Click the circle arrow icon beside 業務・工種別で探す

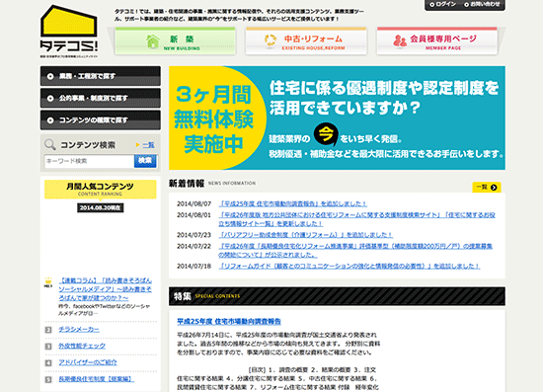pyautogui.click(x=50, y=76)
